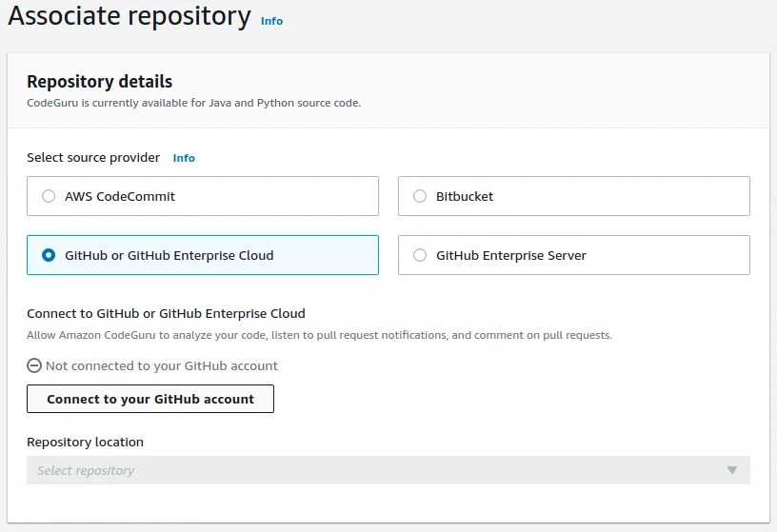This screenshot has width=777, height=532.
Task: Click the Repository details heading
Action: coord(100,82)
